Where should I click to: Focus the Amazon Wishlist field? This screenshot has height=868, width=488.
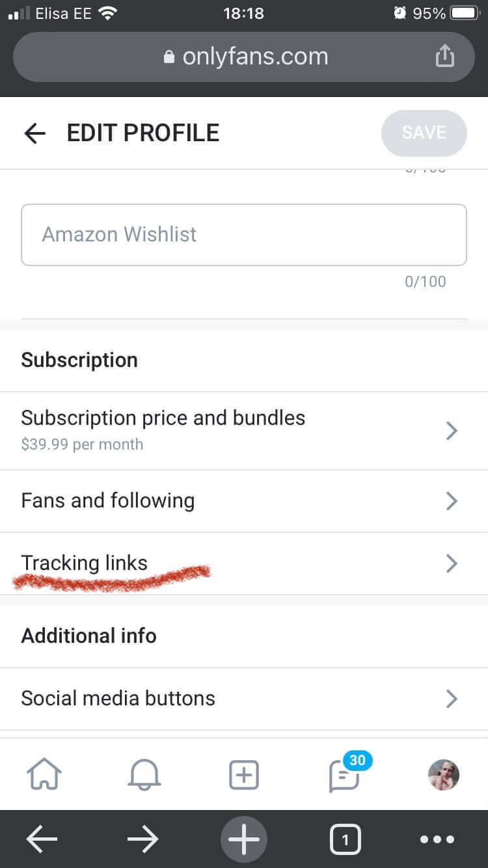[244, 235]
